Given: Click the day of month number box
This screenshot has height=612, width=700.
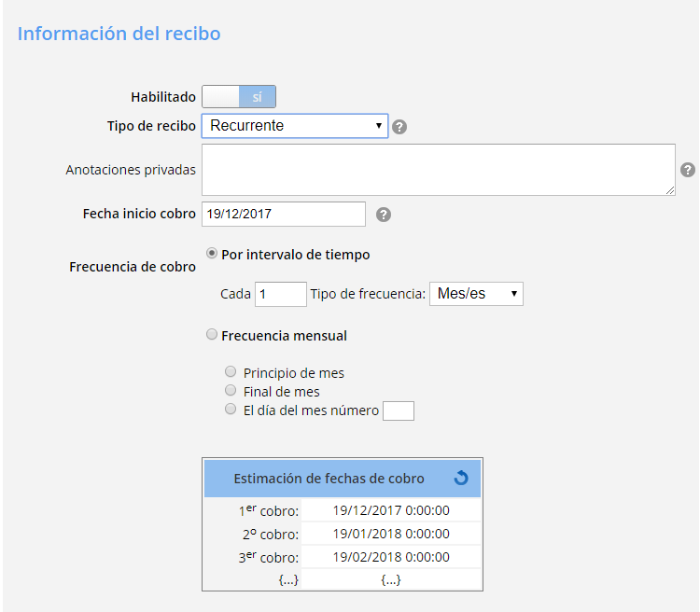Looking at the screenshot, I should coord(399,410).
